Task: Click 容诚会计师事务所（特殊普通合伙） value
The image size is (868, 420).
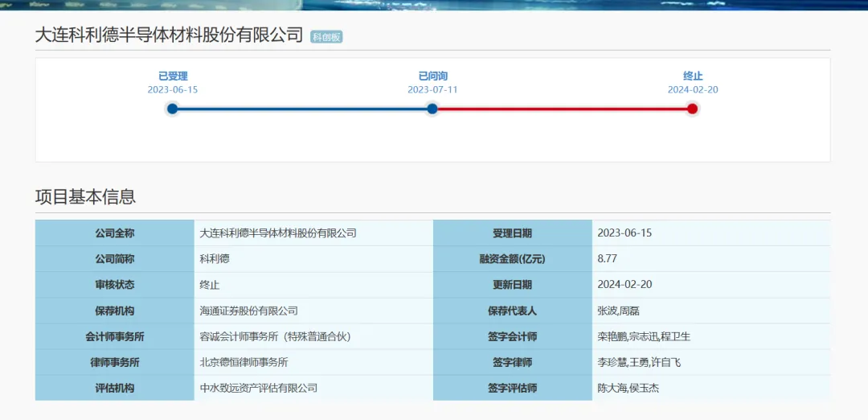Action: [276, 336]
